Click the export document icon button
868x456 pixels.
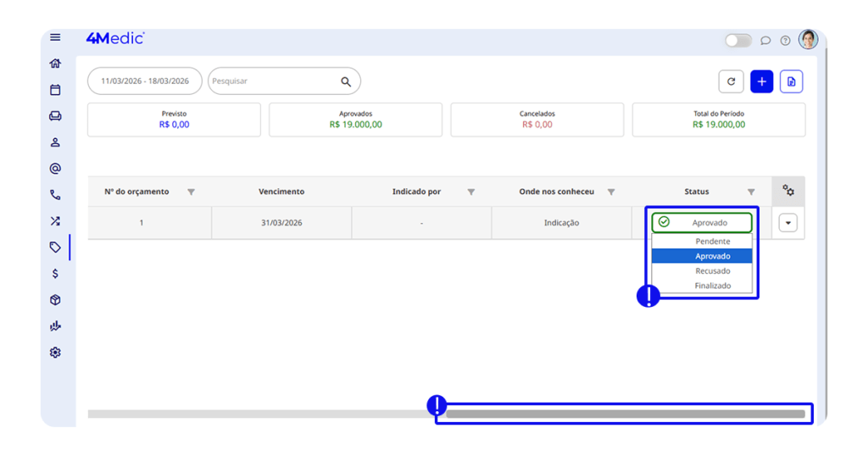791,81
